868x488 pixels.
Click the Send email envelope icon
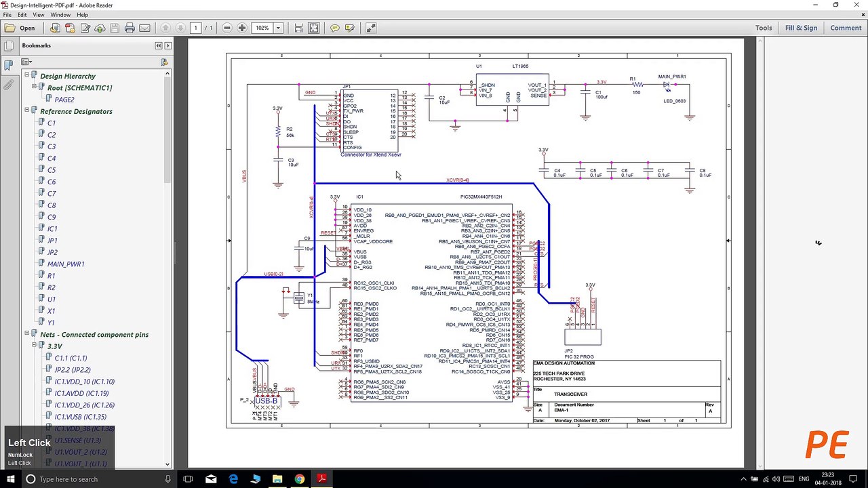click(x=144, y=28)
